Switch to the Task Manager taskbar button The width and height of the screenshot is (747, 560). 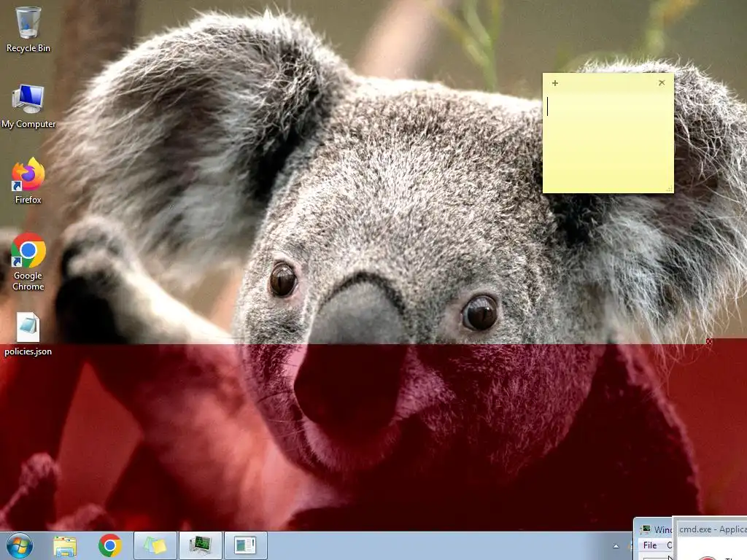[200, 545]
